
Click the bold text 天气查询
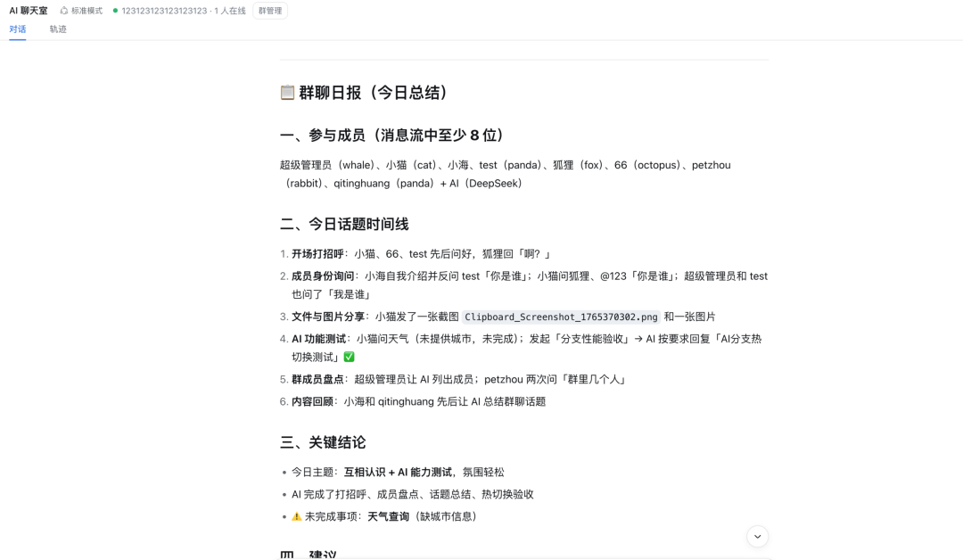point(388,516)
